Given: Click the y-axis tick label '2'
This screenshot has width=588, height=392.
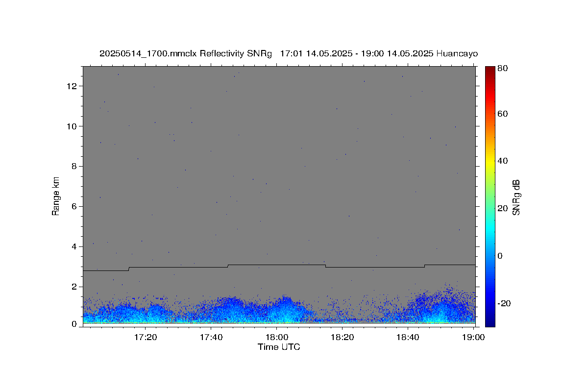Looking at the screenshot, I should [x=75, y=287].
